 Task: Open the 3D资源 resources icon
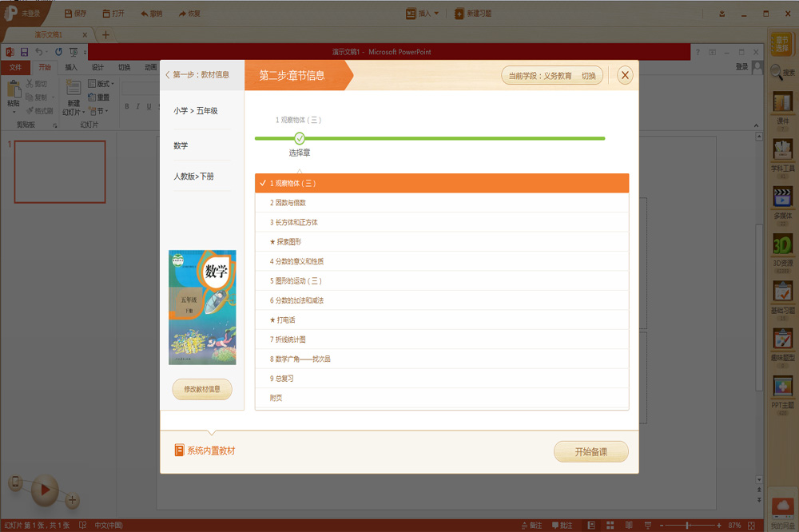click(782, 244)
